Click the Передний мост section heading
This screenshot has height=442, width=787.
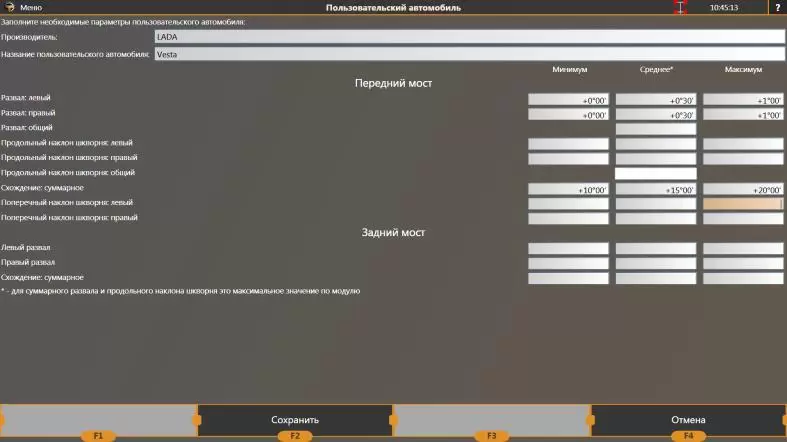(x=393, y=83)
